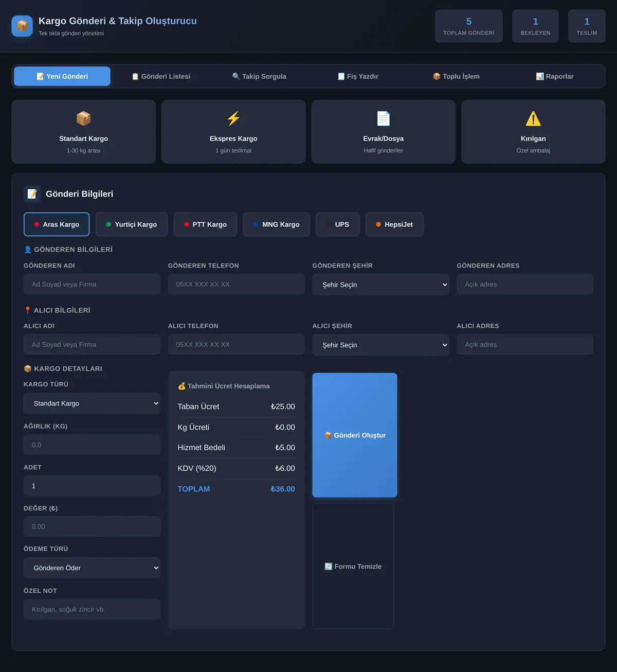This screenshot has height=672, width=617.
Task: Click the Kırılgan warning triangle icon
Action: [x=533, y=118]
